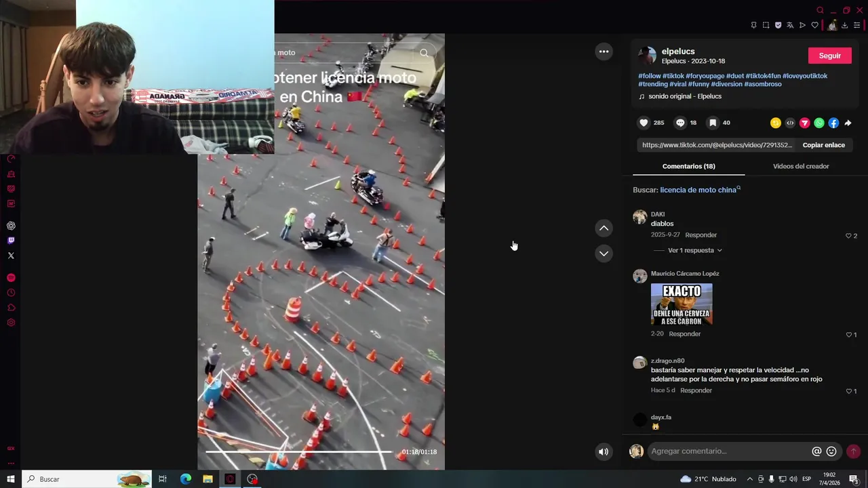Open licencia de moto china search link

pyautogui.click(x=700, y=190)
